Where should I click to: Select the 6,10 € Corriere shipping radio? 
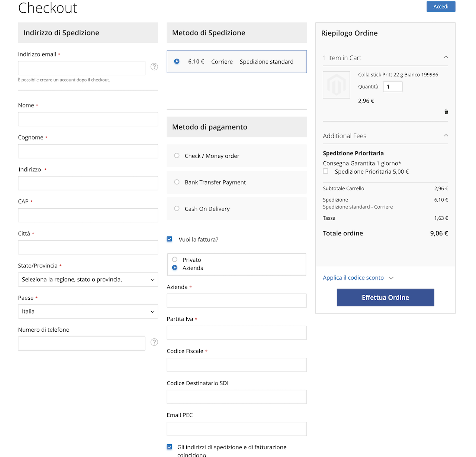[x=177, y=61]
